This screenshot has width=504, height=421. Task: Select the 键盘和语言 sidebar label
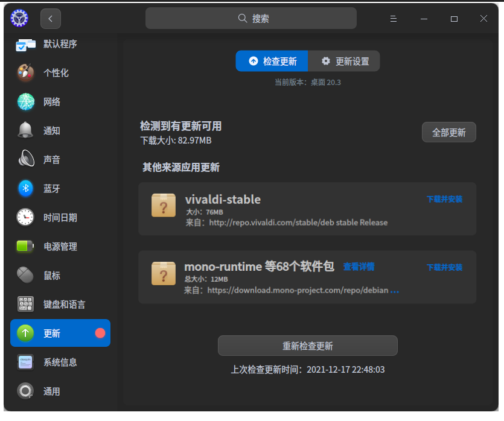pyautogui.click(x=65, y=304)
